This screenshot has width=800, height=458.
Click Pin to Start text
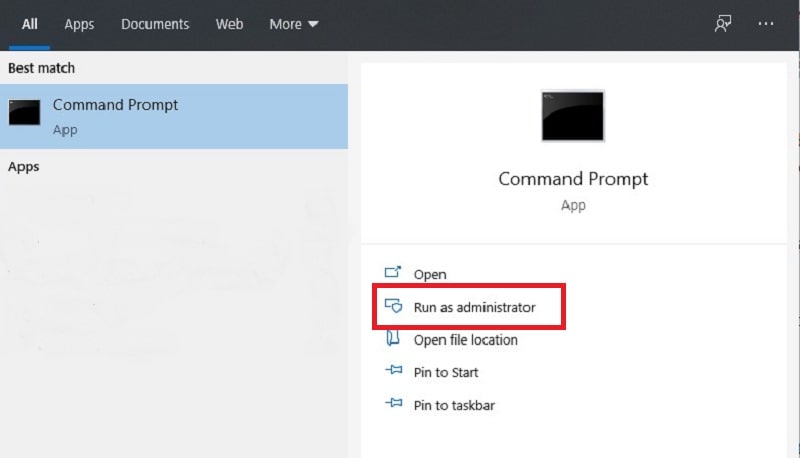446,372
